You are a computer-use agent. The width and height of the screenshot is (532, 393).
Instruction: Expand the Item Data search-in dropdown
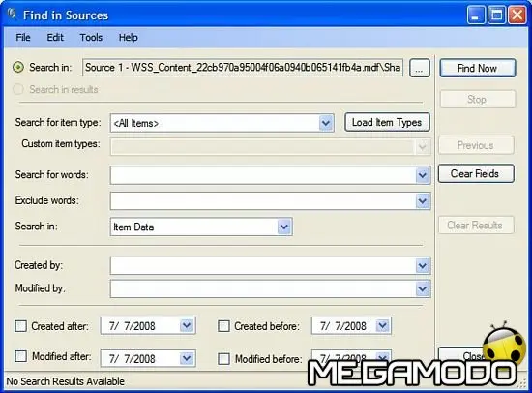(284, 227)
